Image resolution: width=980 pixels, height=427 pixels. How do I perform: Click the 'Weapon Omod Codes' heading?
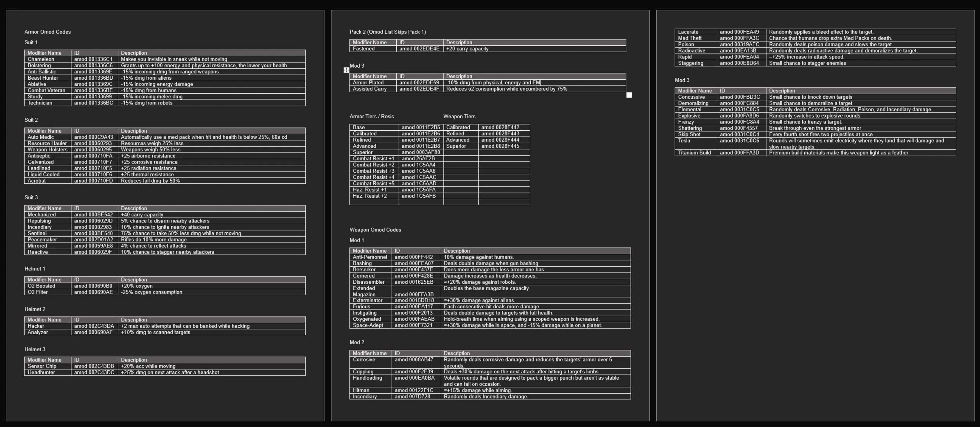[x=375, y=230]
